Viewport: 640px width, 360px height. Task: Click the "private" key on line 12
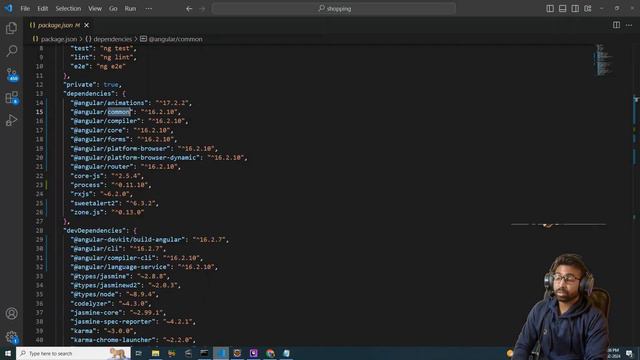click(80, 84)
